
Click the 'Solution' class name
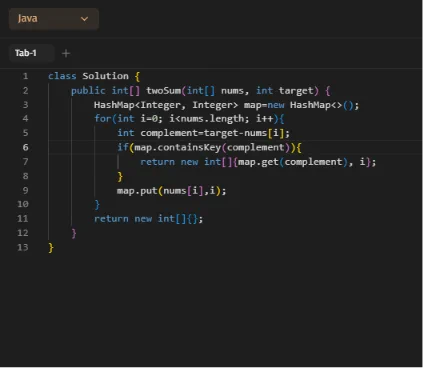(105, 76)
